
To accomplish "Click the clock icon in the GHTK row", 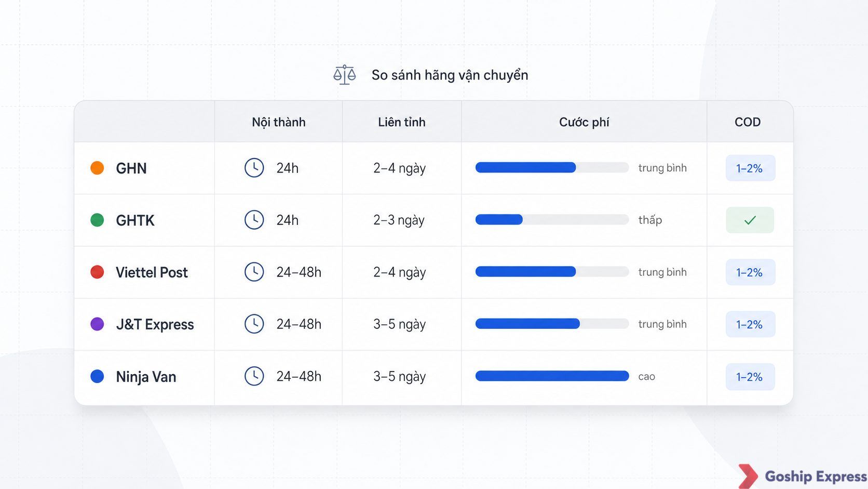I will pos(254,220).
